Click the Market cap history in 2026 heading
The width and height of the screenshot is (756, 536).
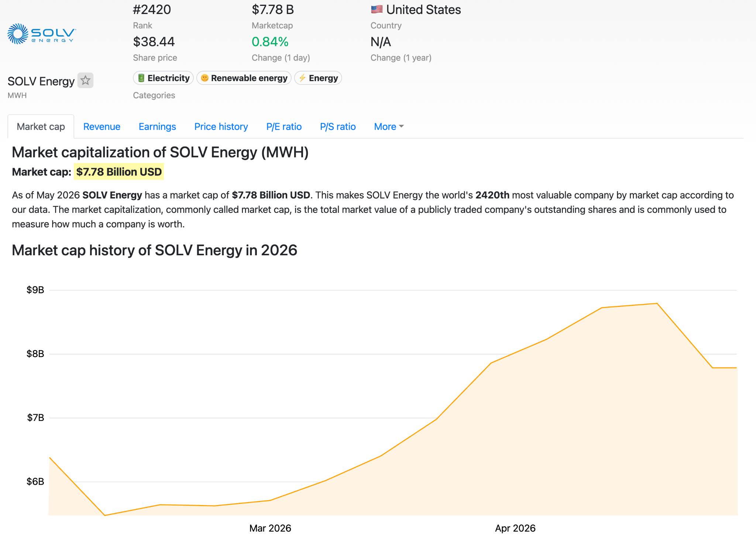coord(155,250)
